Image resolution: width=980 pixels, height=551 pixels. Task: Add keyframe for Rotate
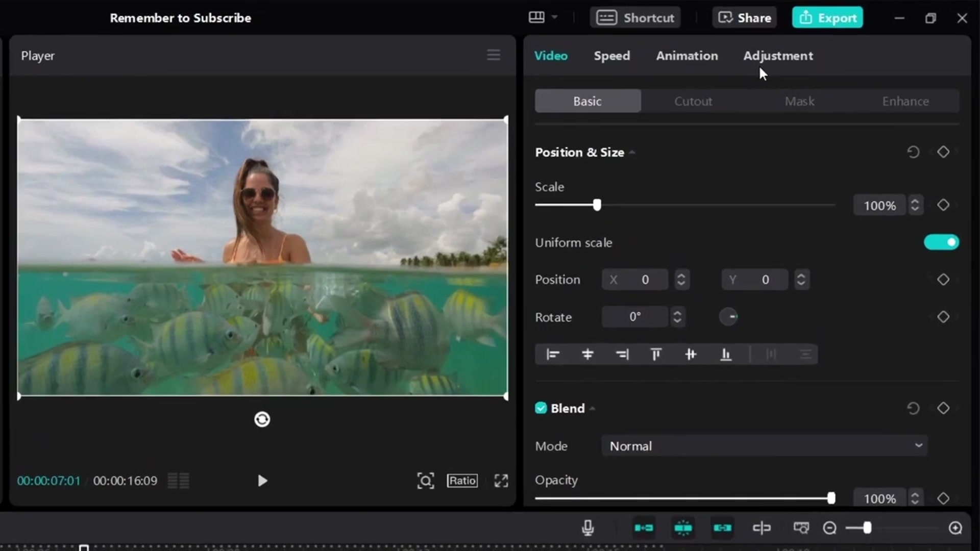coord(943,317)
